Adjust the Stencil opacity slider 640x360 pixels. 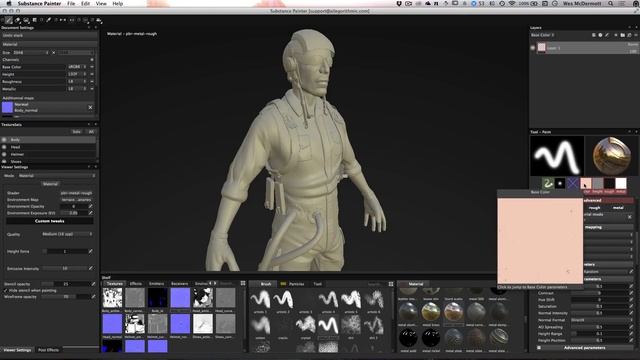click(65, 284)
